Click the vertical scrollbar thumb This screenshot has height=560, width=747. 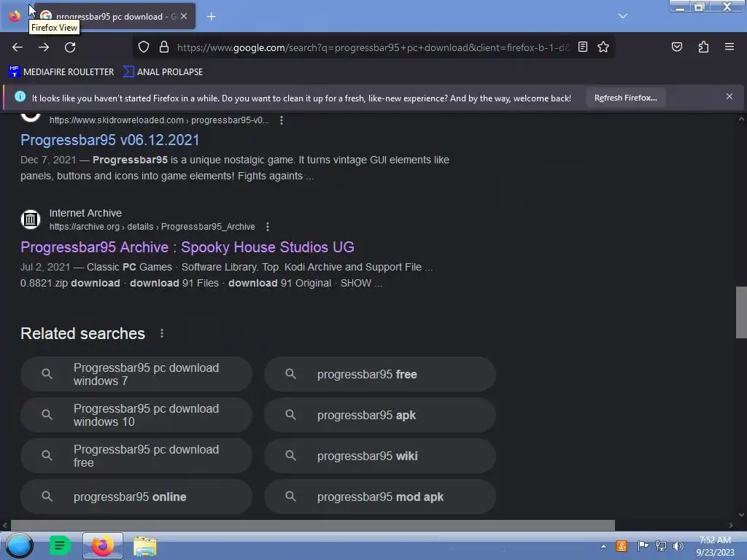point(741,312)
